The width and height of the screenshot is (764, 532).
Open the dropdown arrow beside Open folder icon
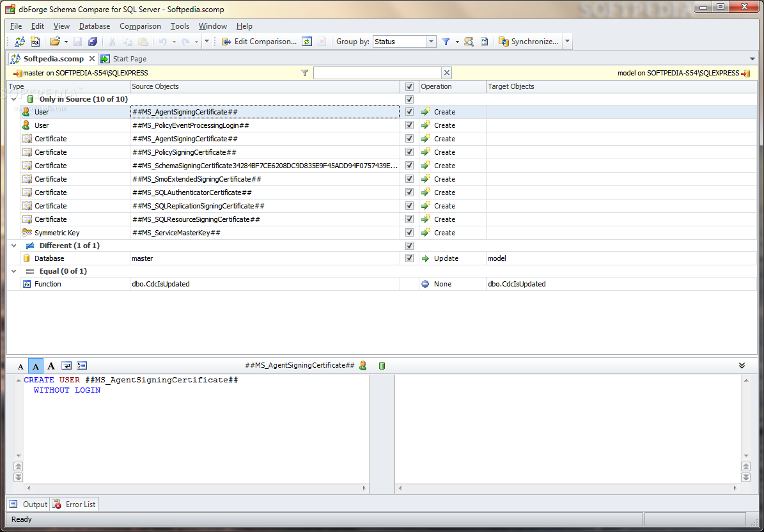pos(66,42)
